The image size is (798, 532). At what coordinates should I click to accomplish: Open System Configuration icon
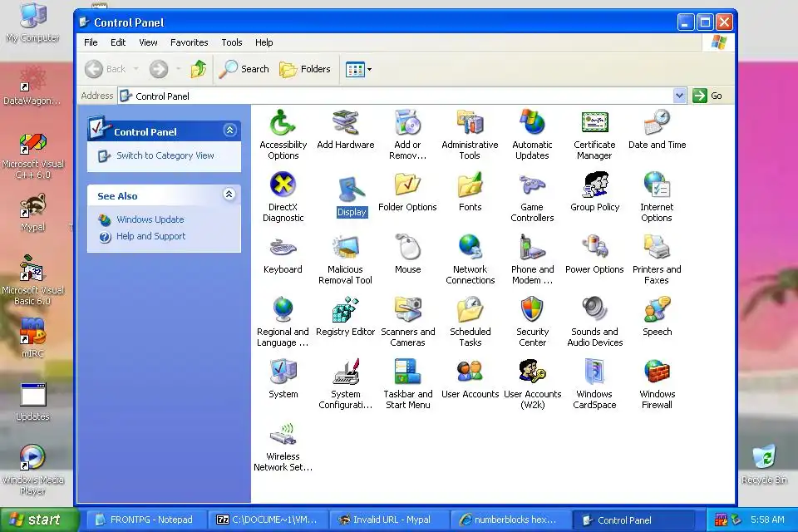click(x=346, y=372)
